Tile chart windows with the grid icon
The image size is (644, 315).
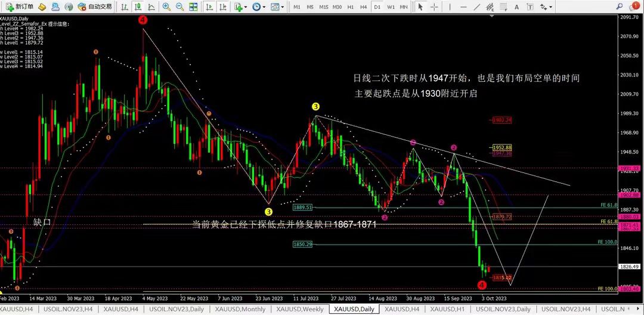point(193,7)
